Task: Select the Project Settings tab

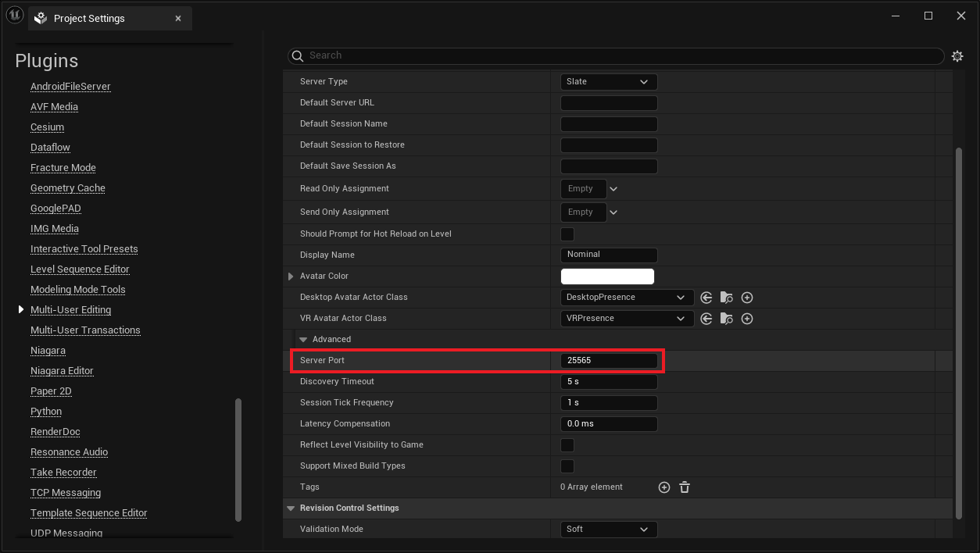Action: pos(89,18)
